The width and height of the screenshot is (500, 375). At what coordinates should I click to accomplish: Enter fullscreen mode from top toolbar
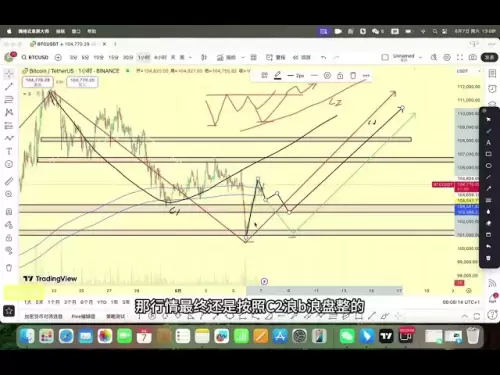pos(460,57)
